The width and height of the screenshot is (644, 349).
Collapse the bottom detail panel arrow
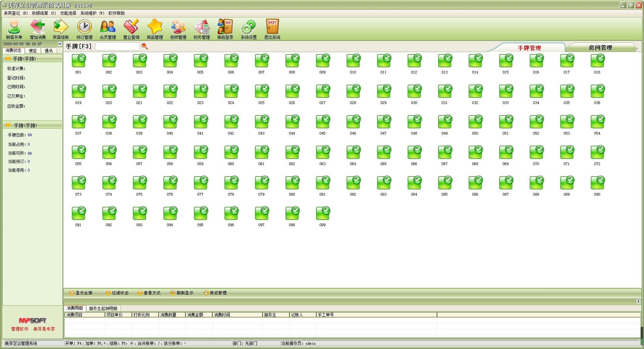tap(638, 302)
